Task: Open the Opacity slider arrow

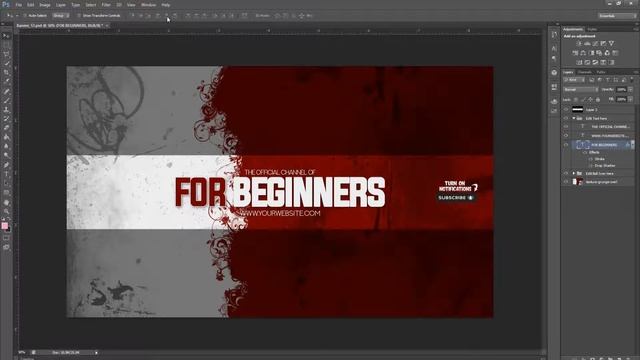Action: [631, 89]
